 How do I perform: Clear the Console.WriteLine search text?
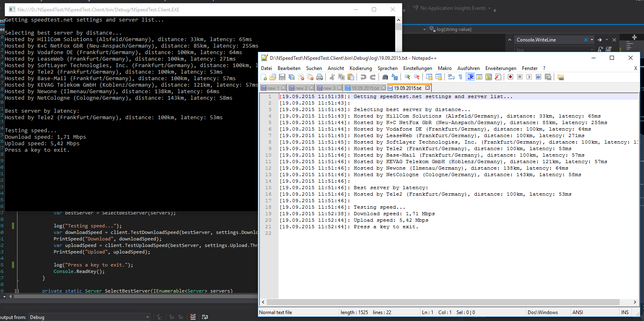click(x=585, y=40)
